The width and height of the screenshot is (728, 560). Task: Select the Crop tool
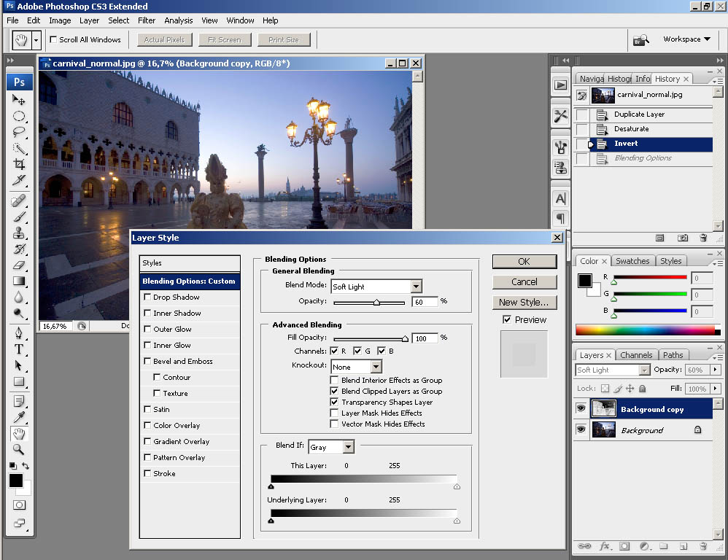[x=19, y=164]
